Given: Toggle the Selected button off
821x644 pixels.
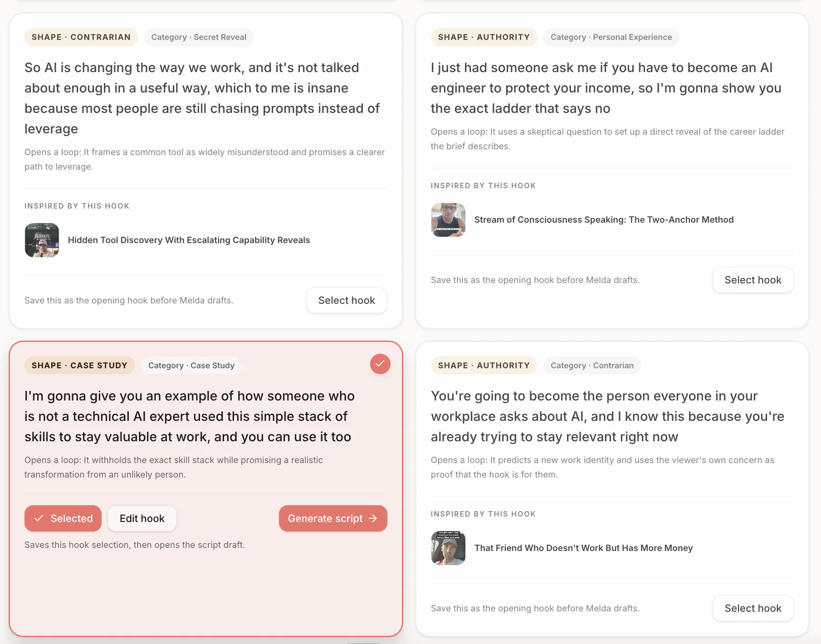Looking at the screenshot, I should [x=63, y=518].
